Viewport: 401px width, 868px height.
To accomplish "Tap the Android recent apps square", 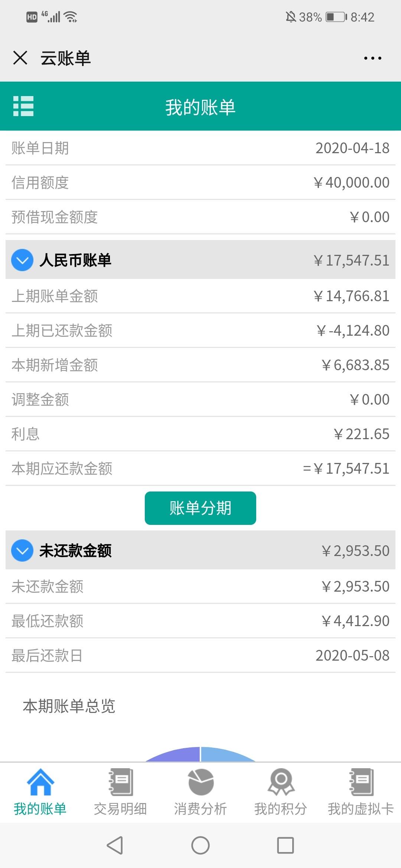I will coord(286,845).
